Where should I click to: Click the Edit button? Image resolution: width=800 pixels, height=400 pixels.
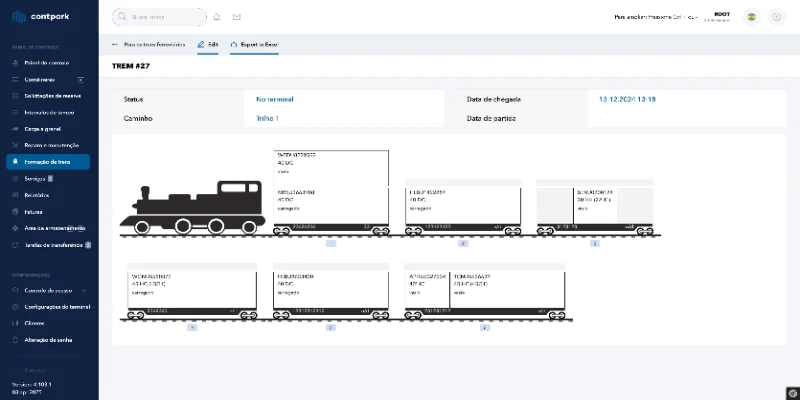click(x=207, y=45)
